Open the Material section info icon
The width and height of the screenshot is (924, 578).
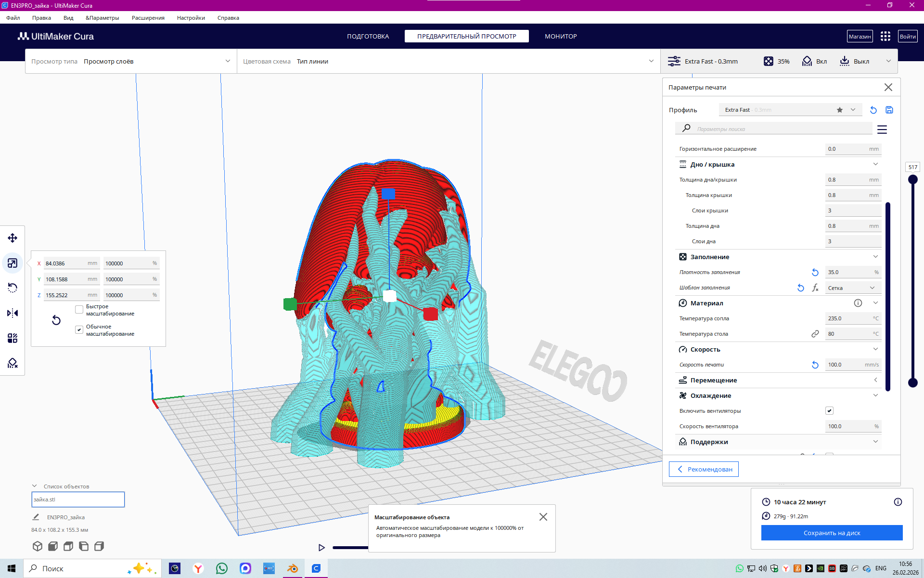[858, 303]
